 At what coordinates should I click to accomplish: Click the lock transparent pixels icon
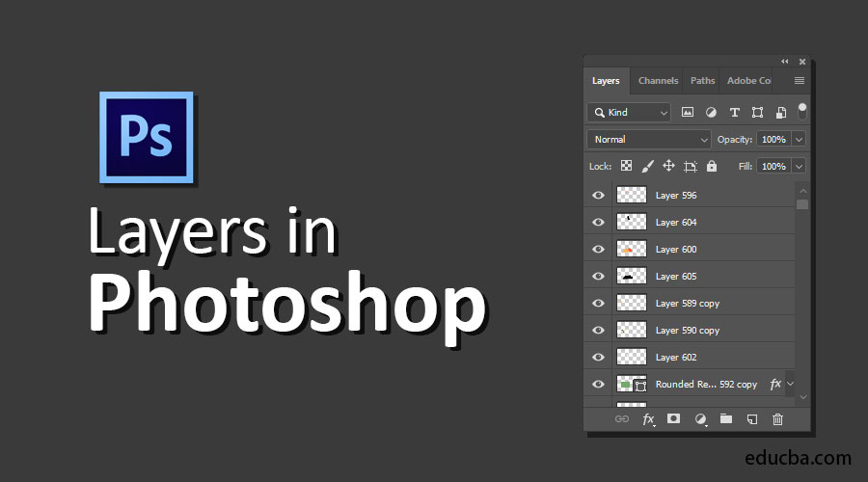626,166
